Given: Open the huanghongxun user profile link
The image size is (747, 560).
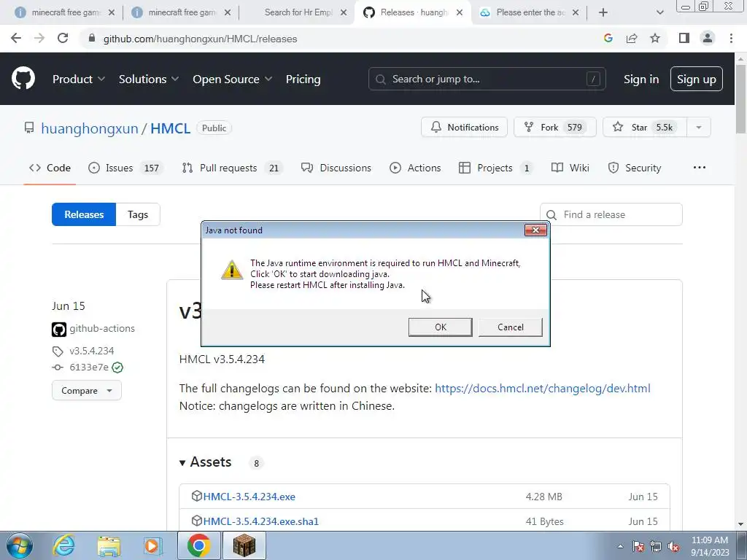Looking at the screenshot, I should pos(90,128).
